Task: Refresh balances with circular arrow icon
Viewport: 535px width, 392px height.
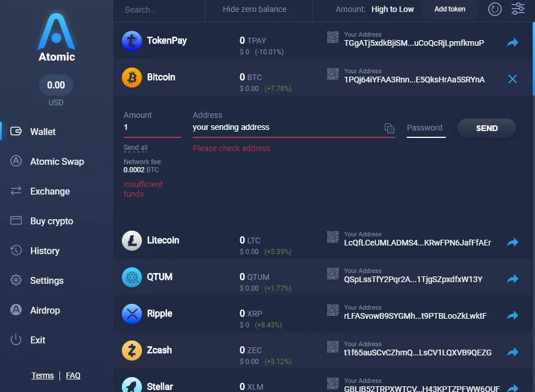Action: 495,9
